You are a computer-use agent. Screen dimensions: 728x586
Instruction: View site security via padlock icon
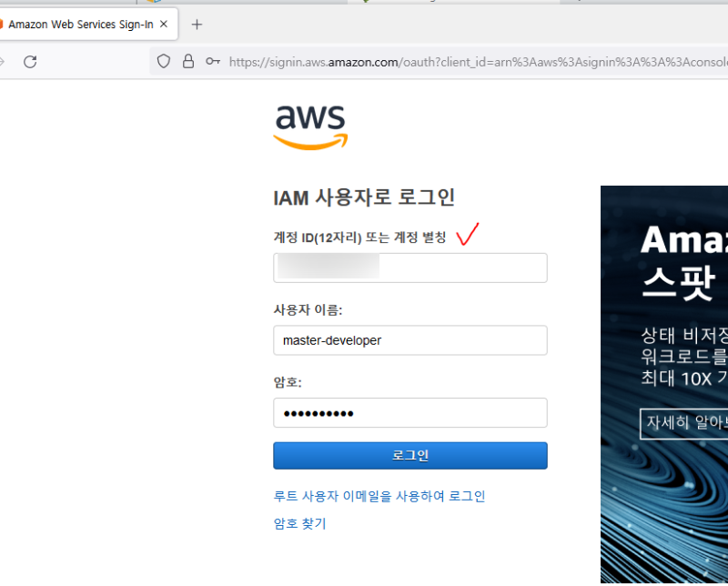click(x=188, y=61)
